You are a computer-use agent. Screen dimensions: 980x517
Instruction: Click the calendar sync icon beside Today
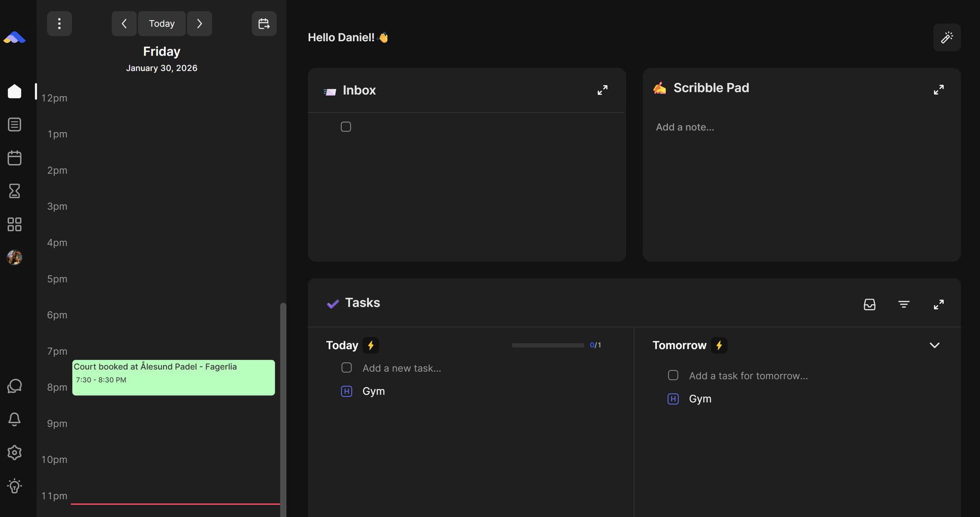pos(264,24)
